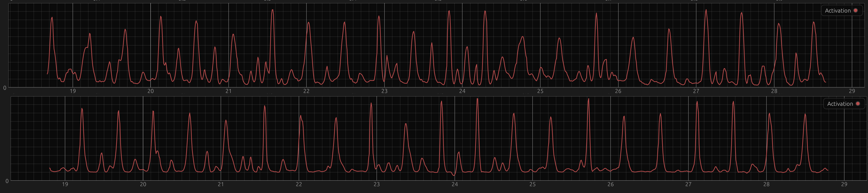Select the 23 tick label on lower plot axis

(377, 184)
